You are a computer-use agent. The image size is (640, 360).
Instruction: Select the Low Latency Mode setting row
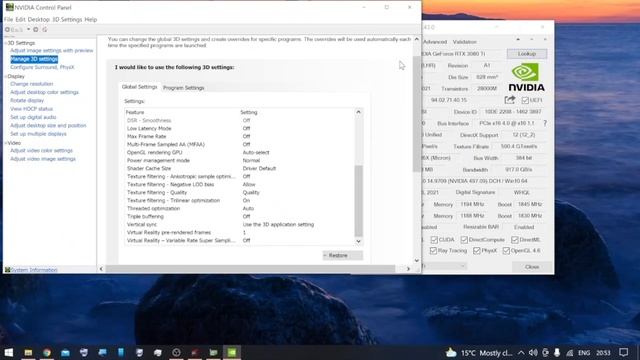(240, 128)
